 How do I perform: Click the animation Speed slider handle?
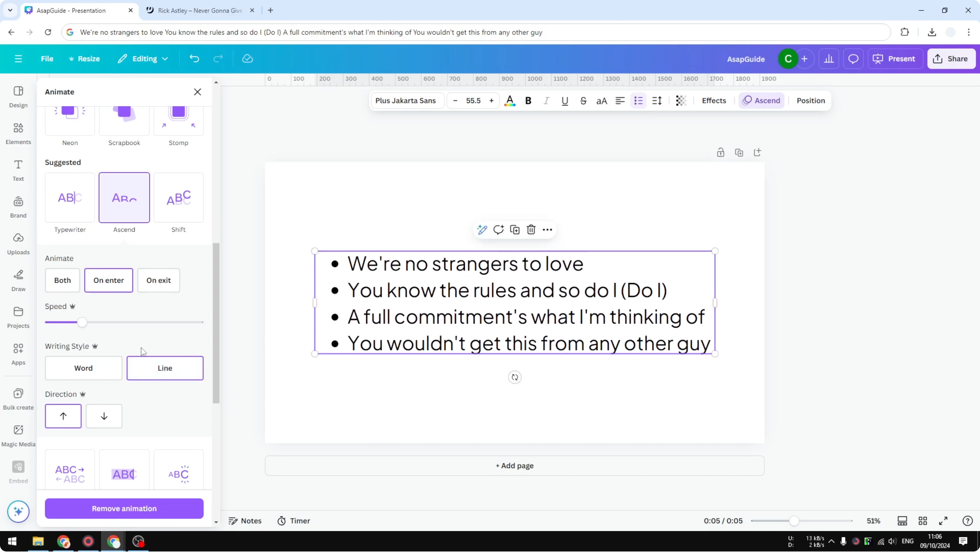[x=82, y=323]
